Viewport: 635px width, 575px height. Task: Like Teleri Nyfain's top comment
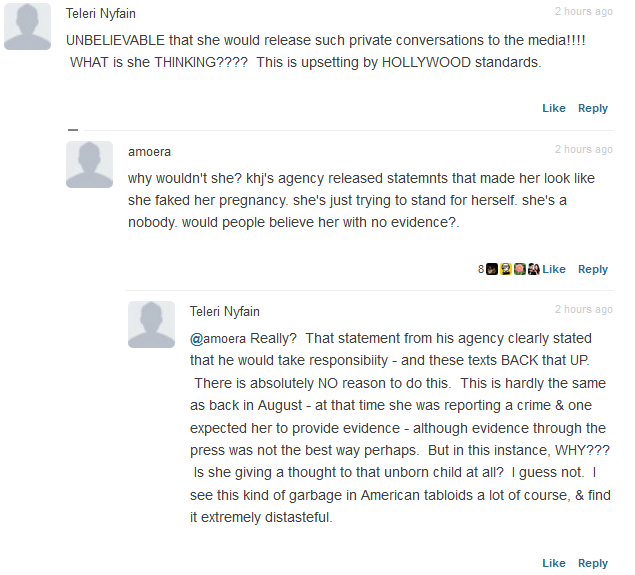click(553, 108)
